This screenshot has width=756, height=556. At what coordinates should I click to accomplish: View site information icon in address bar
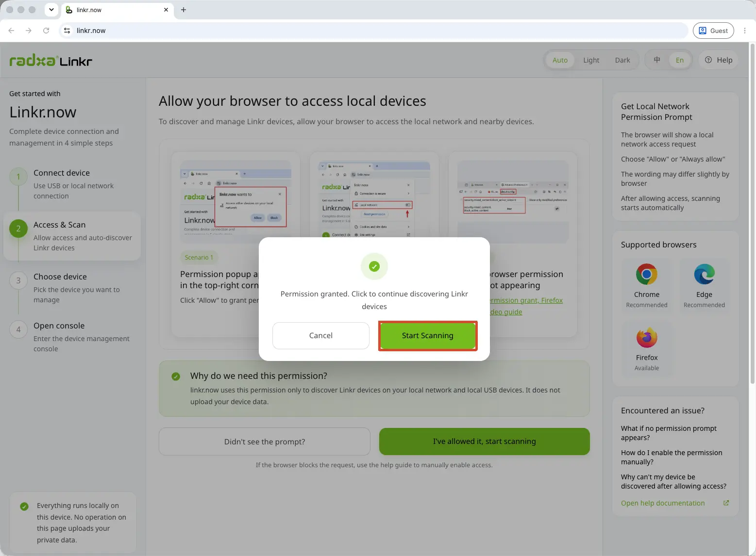[x=67, y=31]
